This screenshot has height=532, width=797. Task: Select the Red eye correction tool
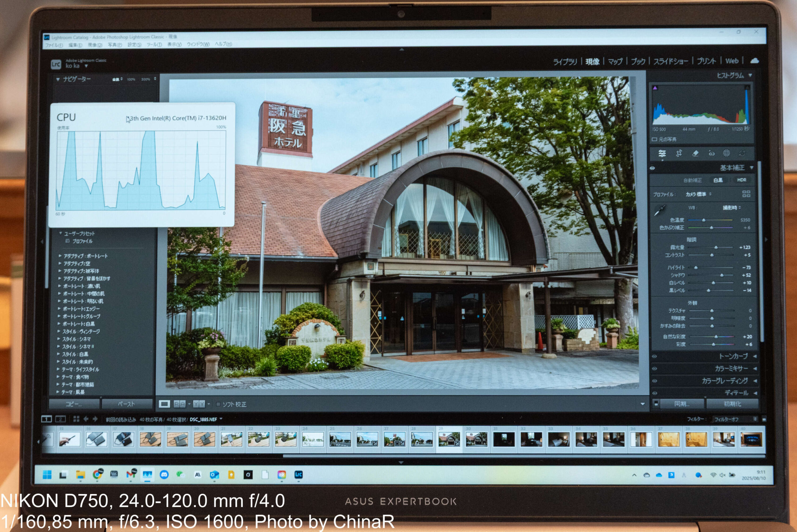click(711, 153)
